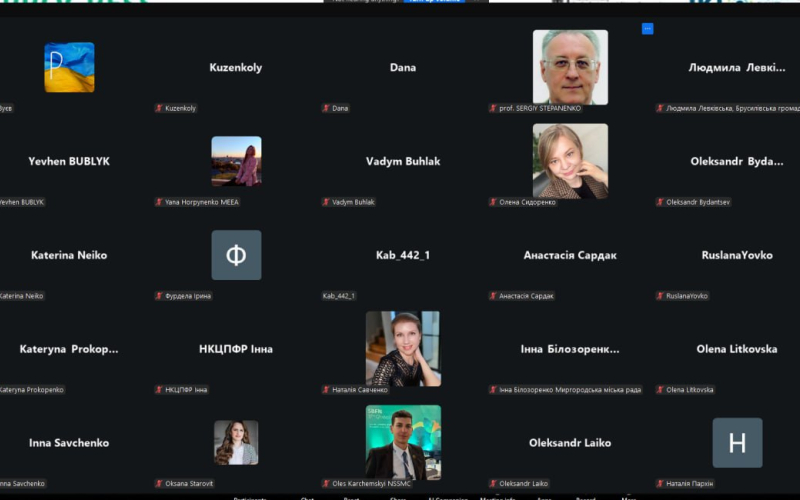This screenshot has width=800, height=500.
Task: Click muted mic icon for Наталія Пархін
Action: 660,484
